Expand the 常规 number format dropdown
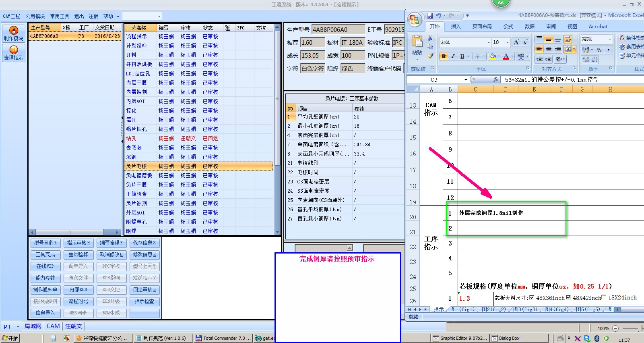 pyautogui.click(x=610, y=39)
